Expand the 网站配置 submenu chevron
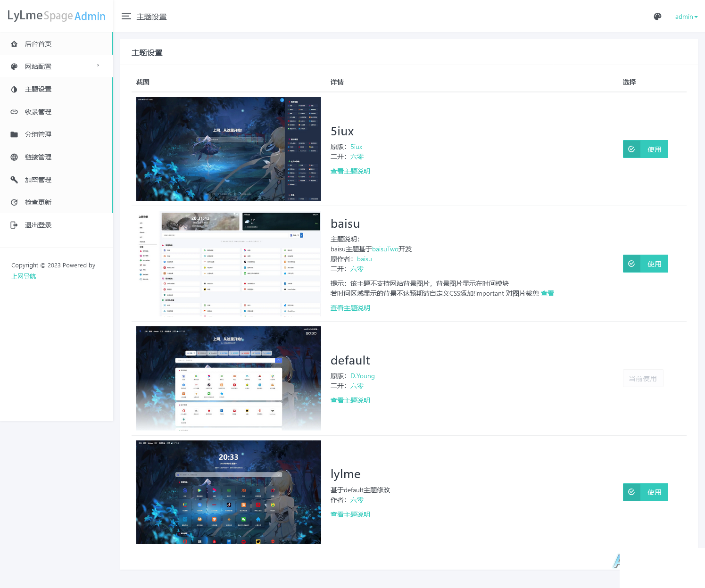Image resolution: width=705 pixels, height=588 pixels. [98, 66]
